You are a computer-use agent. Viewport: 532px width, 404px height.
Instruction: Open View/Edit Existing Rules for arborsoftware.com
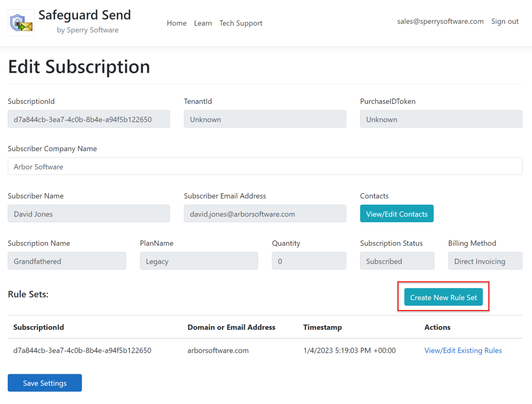[x=463, y=351]
